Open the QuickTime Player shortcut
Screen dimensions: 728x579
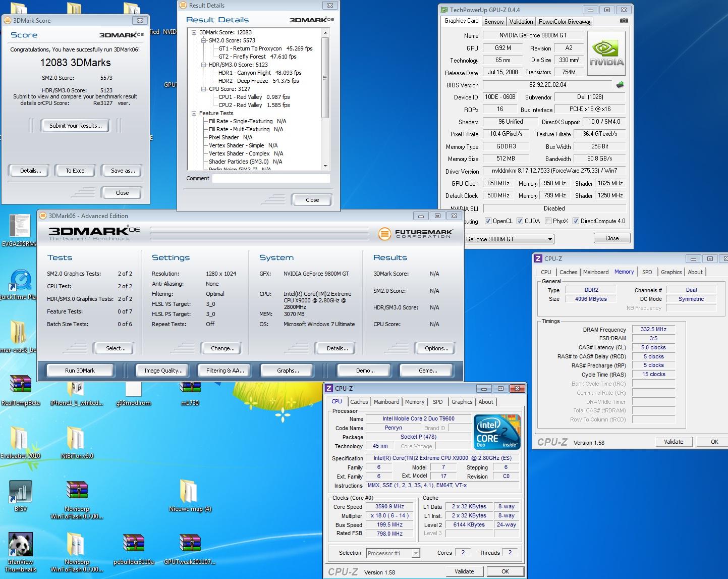(x=20, y=281)
